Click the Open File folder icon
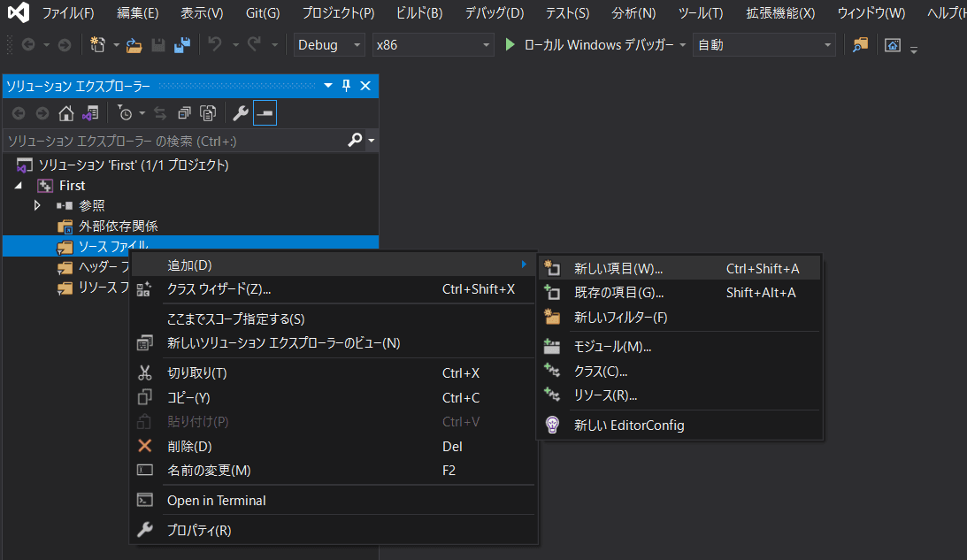Image resolution: width=967 pixels, height=560 pixels. 134,45
